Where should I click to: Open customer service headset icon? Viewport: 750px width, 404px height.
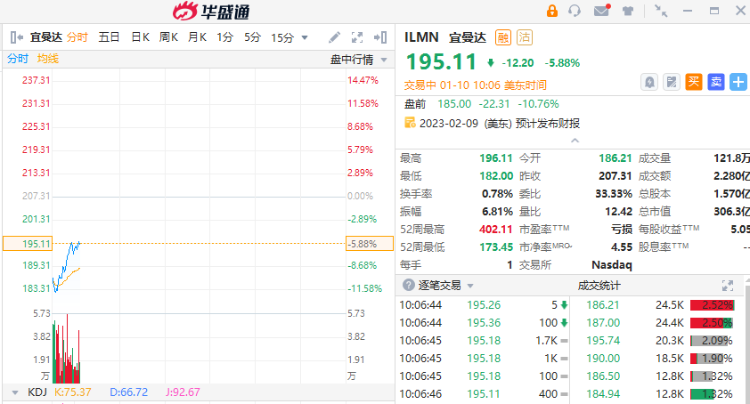coord(575,11)
